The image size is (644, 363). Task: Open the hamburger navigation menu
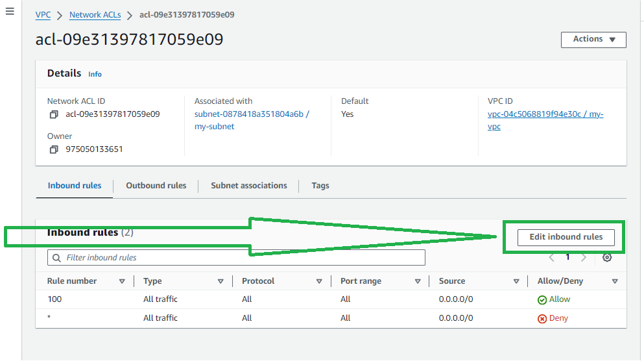(10, 11)
